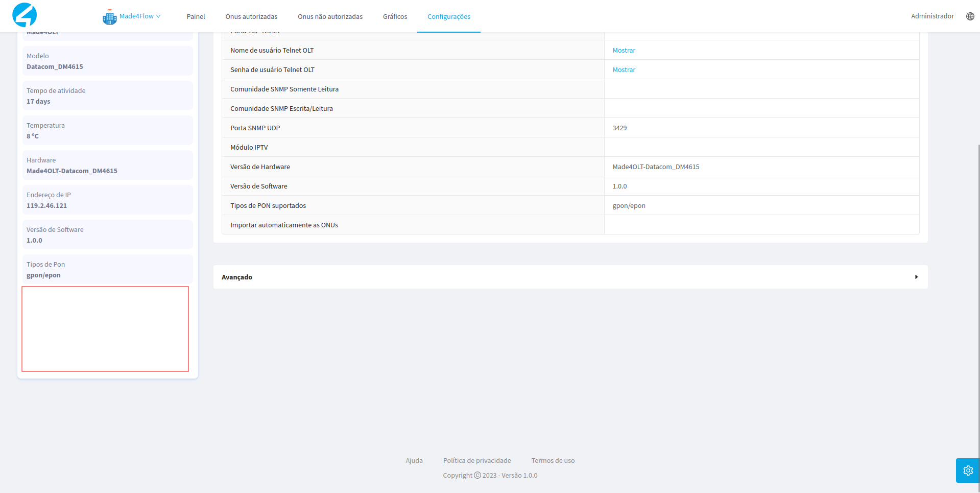Expand the Made4Flow dropdown chevron

point(158,16)
